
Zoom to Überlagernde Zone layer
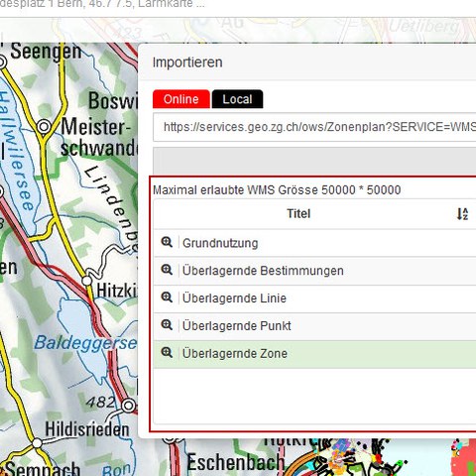click(167, 353)
